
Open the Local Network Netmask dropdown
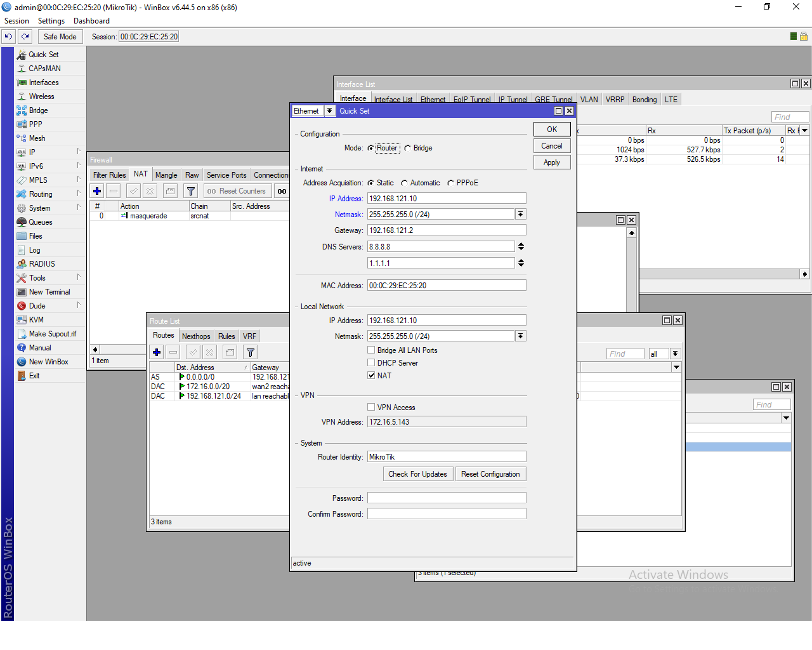[x=521, y=336]
